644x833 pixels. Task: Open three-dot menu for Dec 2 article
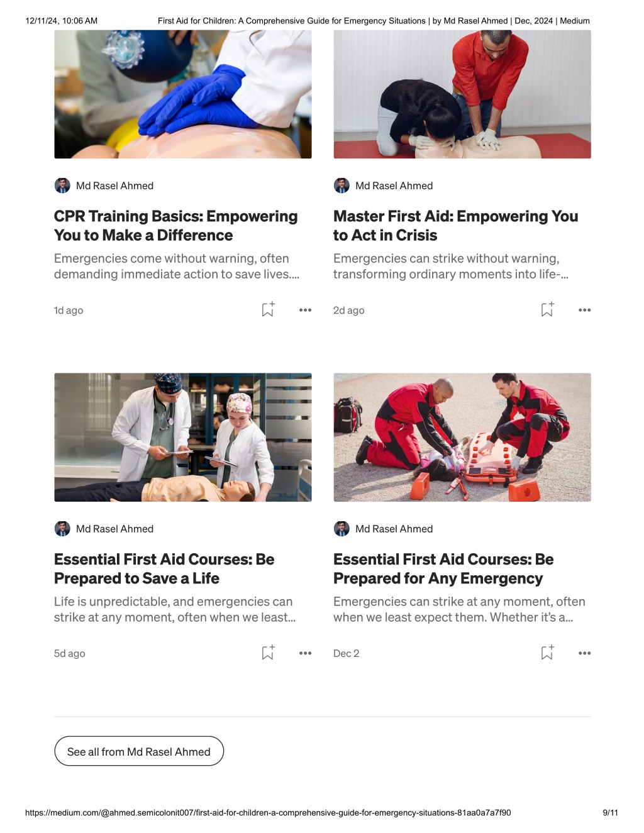pos(584,653)
